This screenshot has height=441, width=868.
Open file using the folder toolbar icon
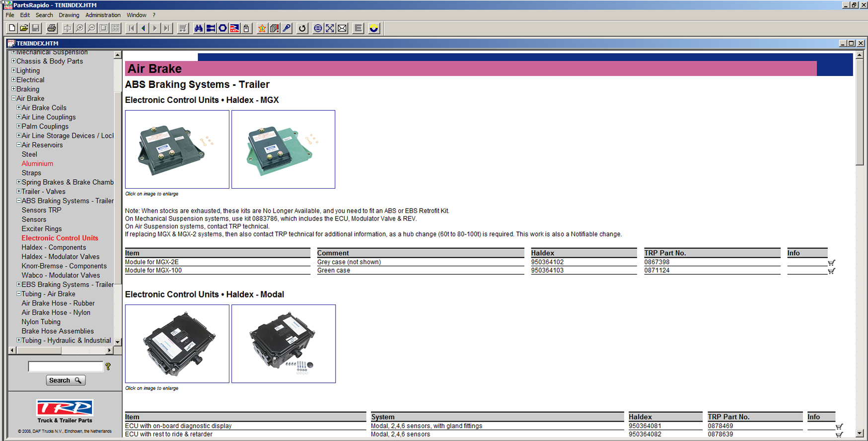coord(24,28)
